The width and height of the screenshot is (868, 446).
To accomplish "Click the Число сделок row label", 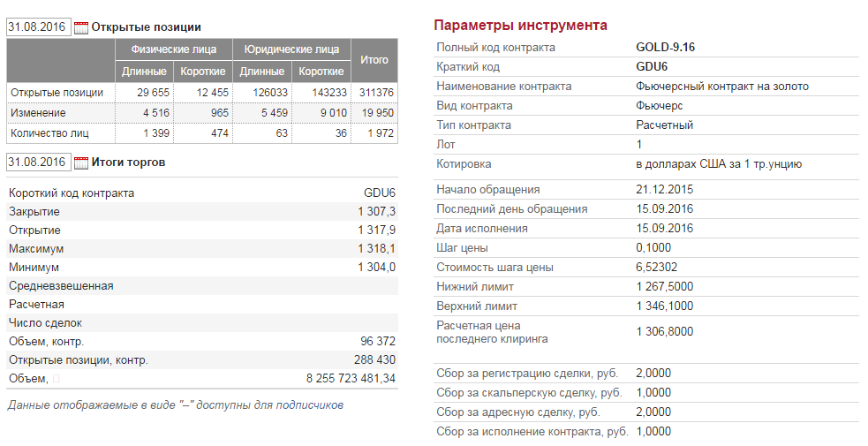I will 45,323.
